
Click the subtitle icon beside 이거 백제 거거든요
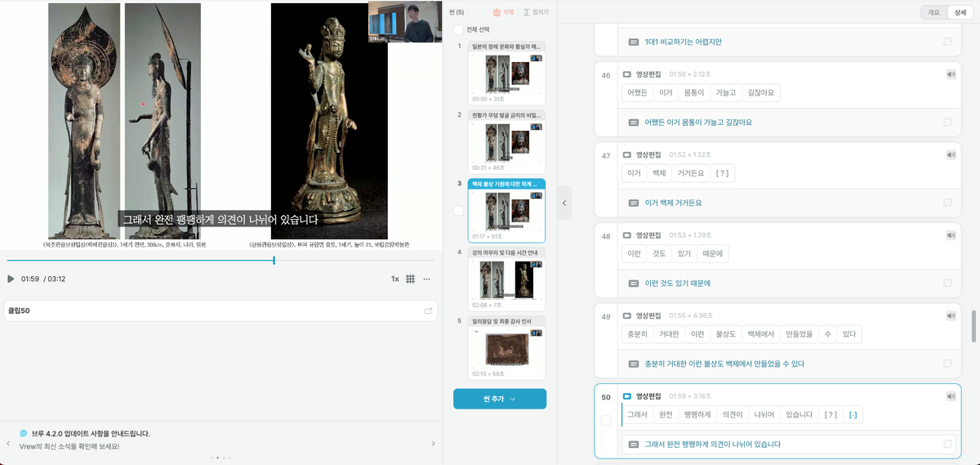pos(633,203)
